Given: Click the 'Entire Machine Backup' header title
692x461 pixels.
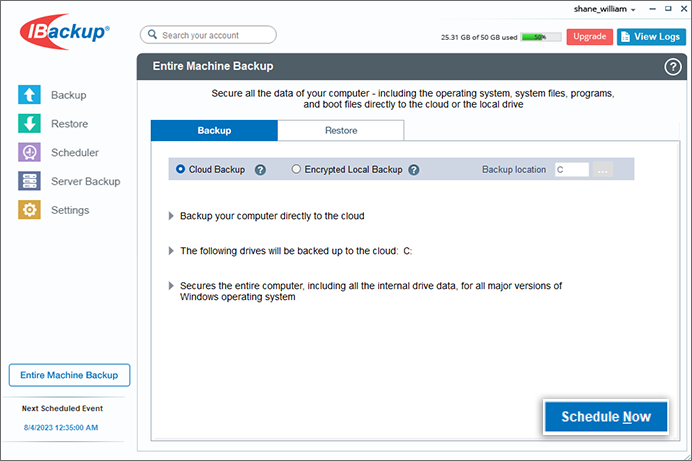Looking at the screenshot, I should click(x=213, y=66).
